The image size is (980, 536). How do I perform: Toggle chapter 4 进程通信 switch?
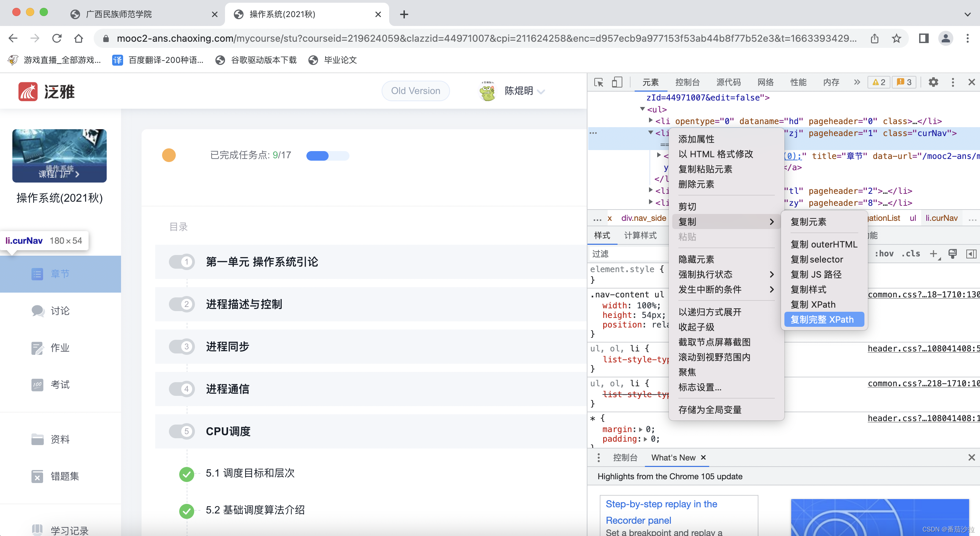click(182, 389)
